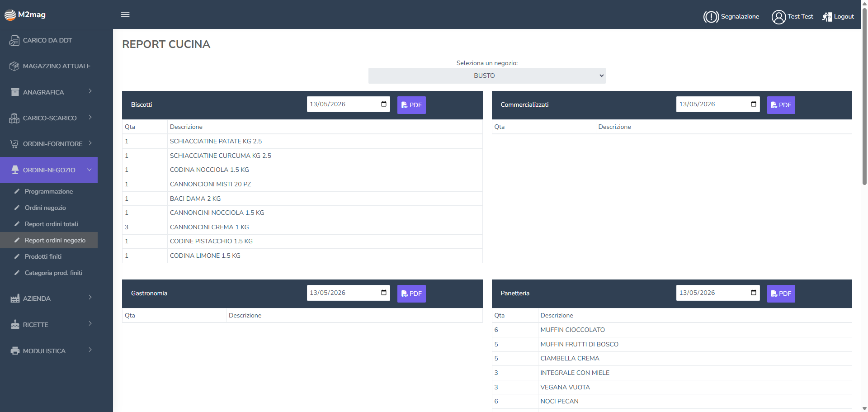Open calendar picker icon in Gastronomia date field

pos(384,293)
